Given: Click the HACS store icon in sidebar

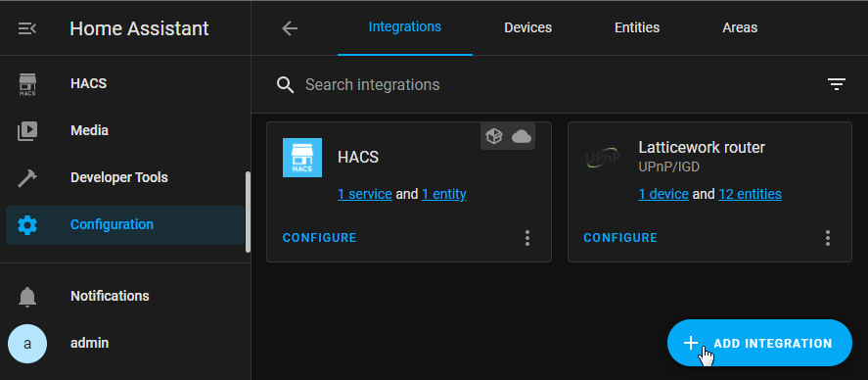Looking at the screenshot, I should pos(27,84).
